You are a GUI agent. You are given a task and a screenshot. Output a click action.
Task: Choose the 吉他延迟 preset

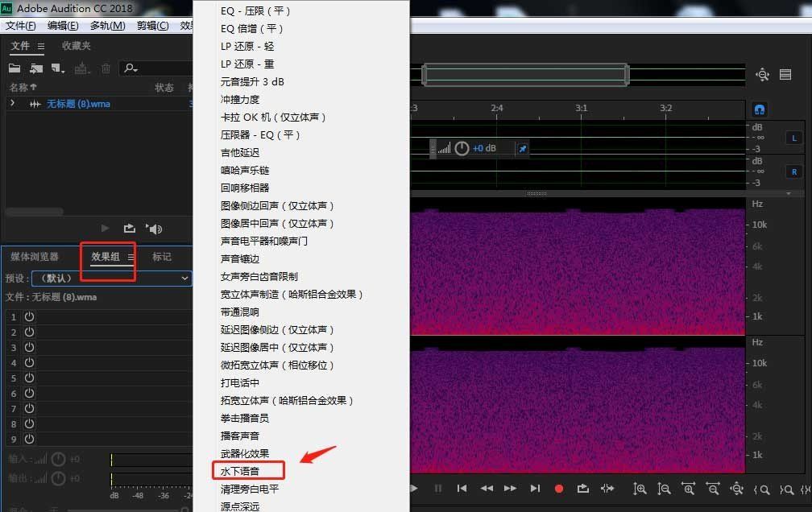[240, 153]
